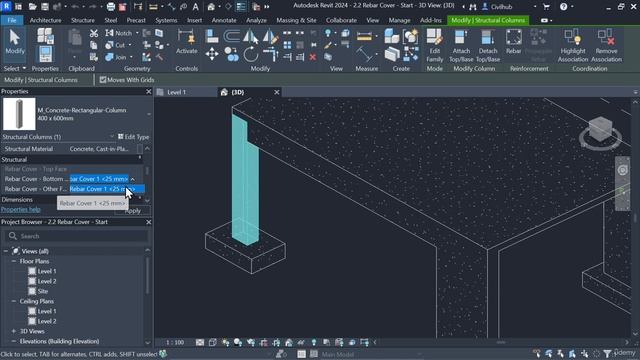Click the Activate controls button

(187, 42)
